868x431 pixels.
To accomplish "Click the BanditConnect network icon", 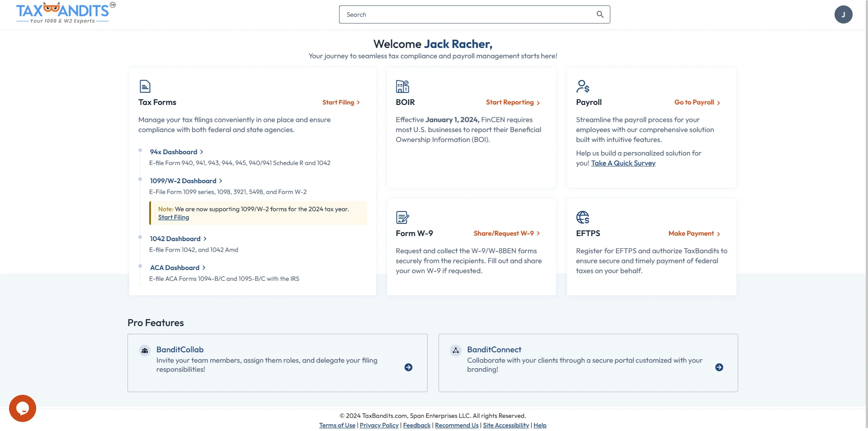I will pyautogui.click(x=456, y=350).
